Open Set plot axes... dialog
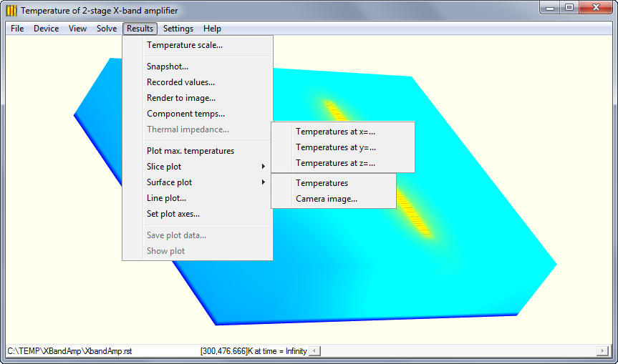Viewport: 618px width, 364px height. pyautogui.click(x=198, y=214)
